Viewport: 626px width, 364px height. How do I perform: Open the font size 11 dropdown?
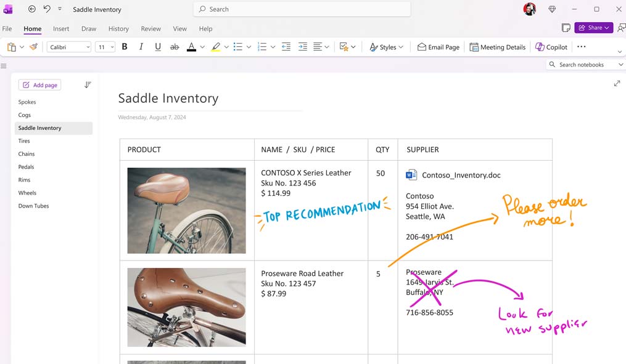point(105,47)
